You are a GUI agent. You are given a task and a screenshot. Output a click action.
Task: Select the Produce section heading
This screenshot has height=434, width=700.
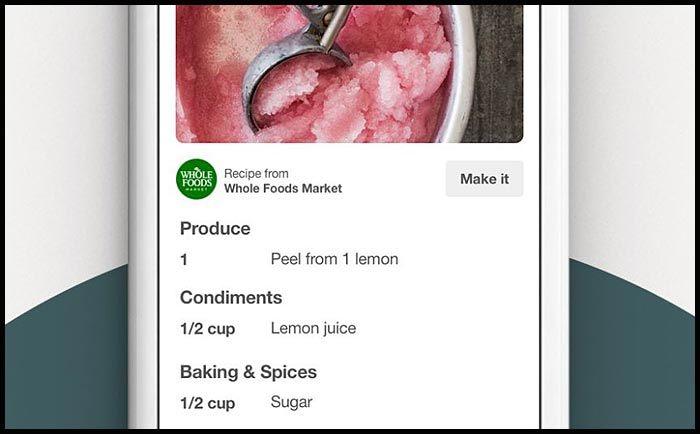tap(215, 229)
